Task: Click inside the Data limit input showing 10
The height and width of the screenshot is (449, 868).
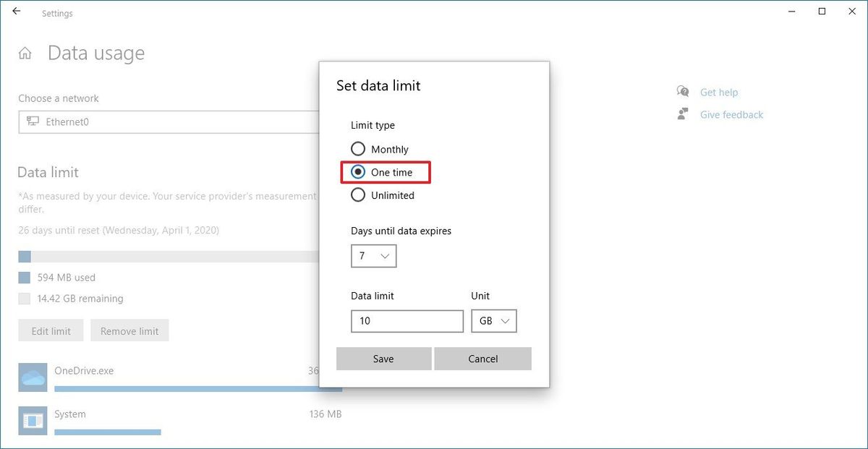Action: 407,320
